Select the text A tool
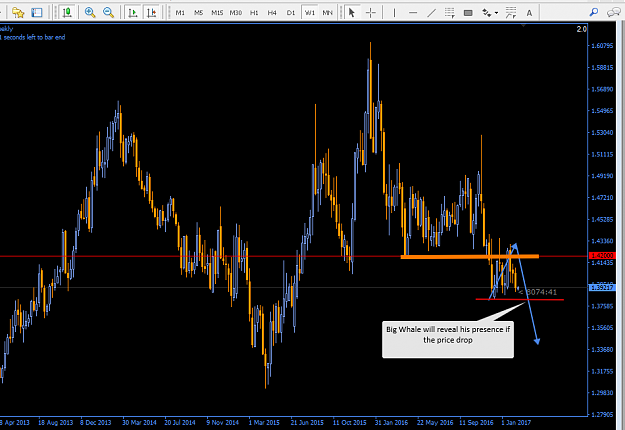This screenshot has height=430, width=625. tap(529, 13)
